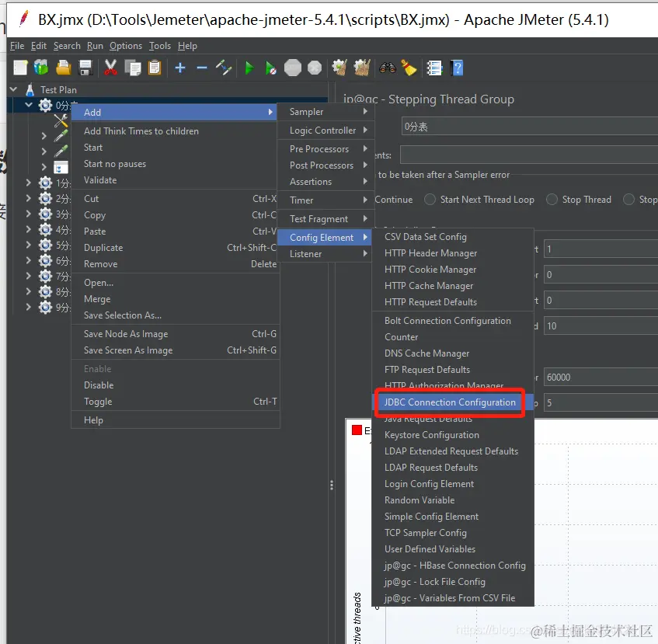This screenshot has width=658, height=644.
Task: Expand the 3分 thread group node
Action: pyautogui.click(x=28, y=214)
